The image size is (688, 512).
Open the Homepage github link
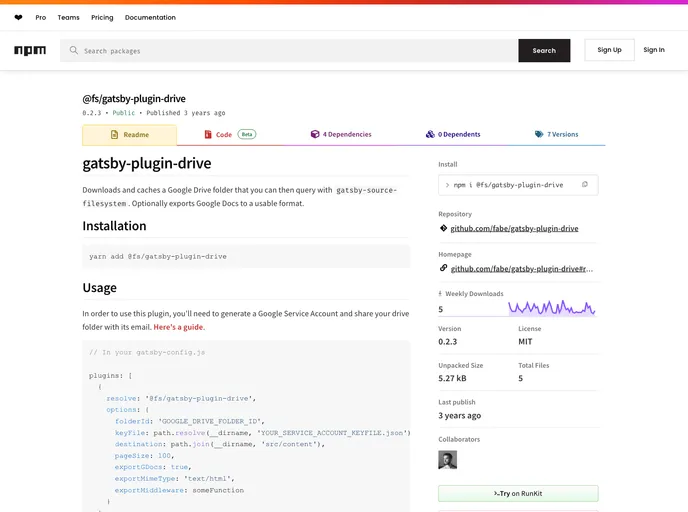522,269
